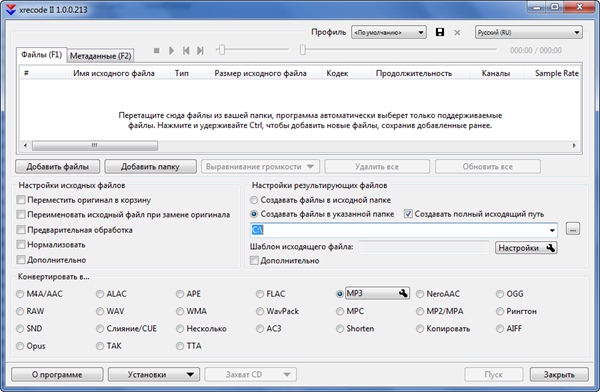Click the Закрыть button
The image size is (600, 392).
(x=559, y=374)
